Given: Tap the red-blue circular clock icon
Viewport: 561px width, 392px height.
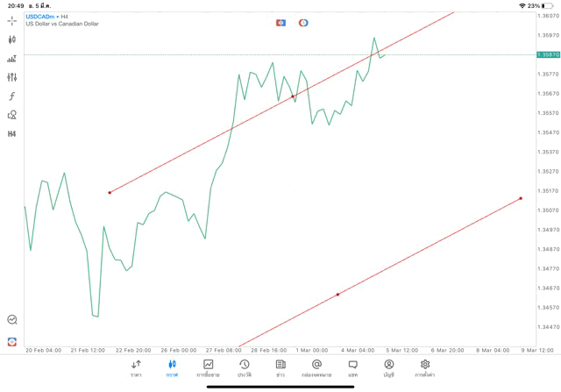Looking at the screenshot, I should (303, 22).
